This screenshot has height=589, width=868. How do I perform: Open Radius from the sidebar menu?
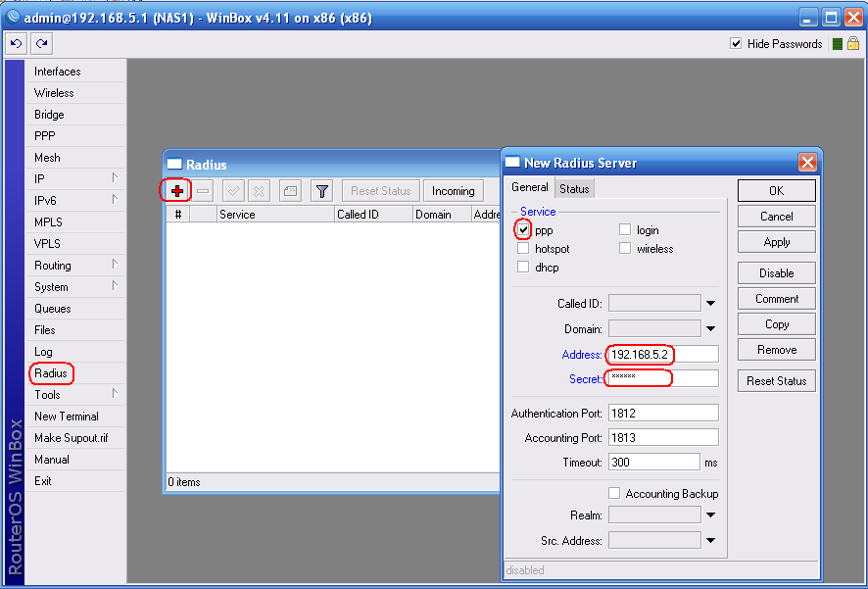coord(75,373)
